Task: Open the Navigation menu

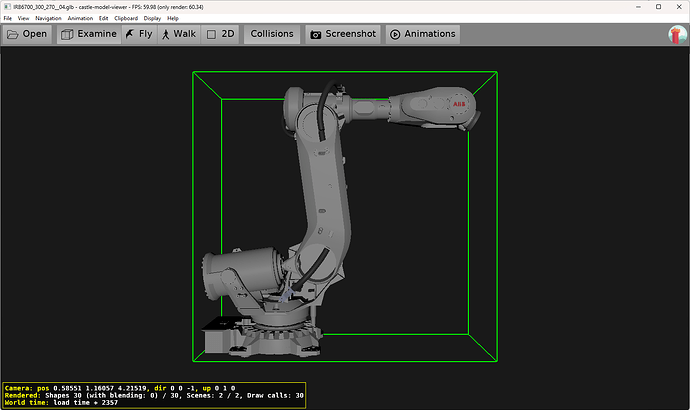Action: pos(48,18)
